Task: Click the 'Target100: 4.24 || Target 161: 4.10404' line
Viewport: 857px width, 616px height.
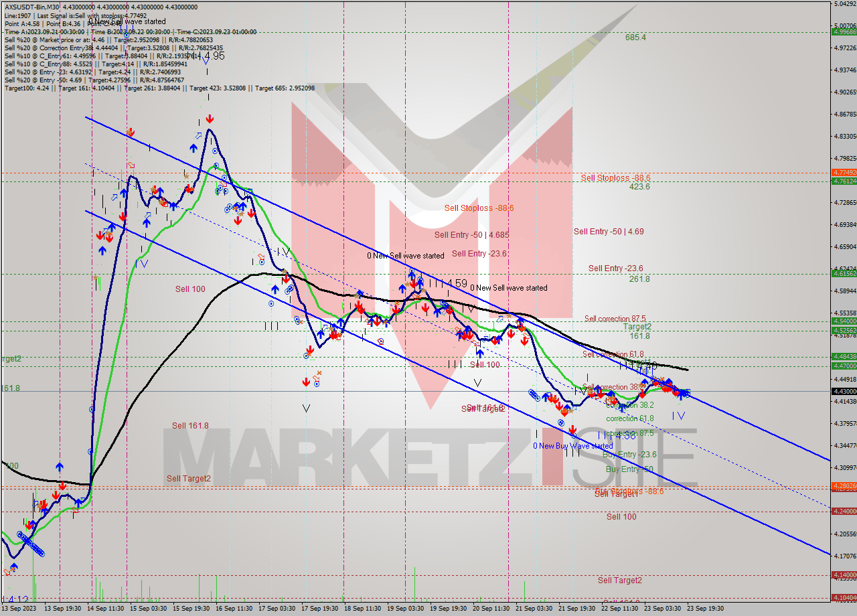Action: [x=159, y=88]
